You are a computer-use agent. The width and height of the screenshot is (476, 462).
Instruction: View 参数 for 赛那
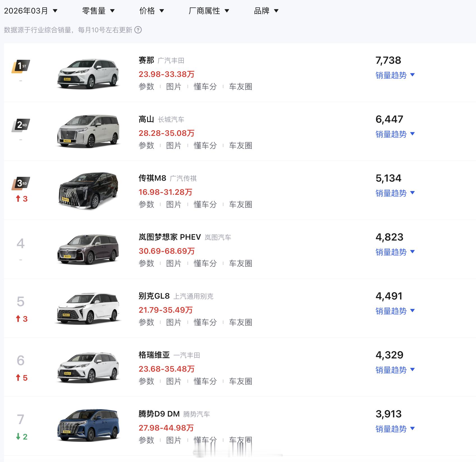pyautogui.click(x=147, y=86)
